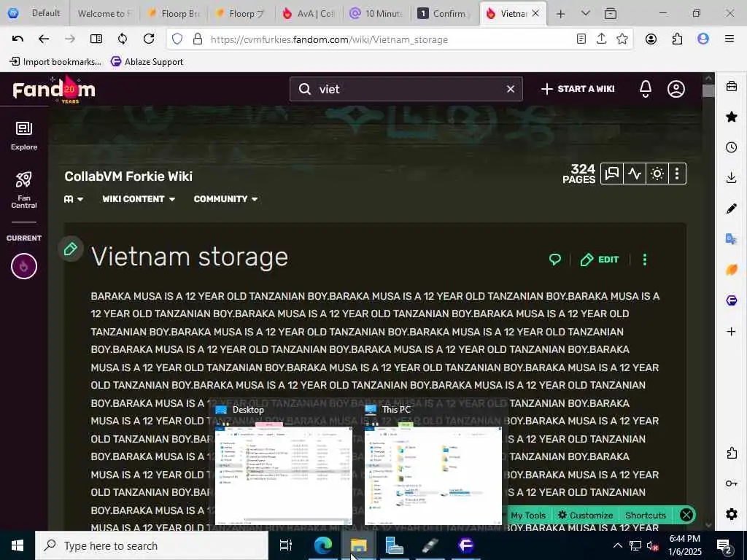747x560 pixels.
Task: Click the search box containing viet
Action: [x=406, y=89]
